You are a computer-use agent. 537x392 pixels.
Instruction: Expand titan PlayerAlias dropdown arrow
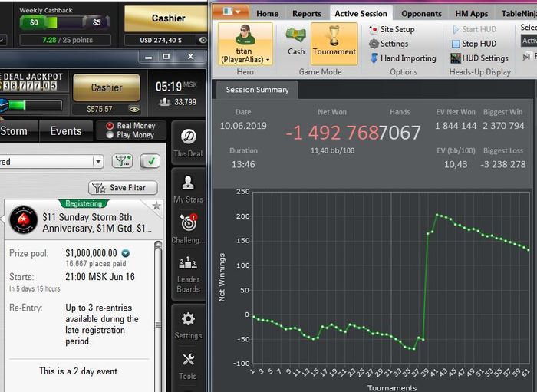click(x=268, y=60)
